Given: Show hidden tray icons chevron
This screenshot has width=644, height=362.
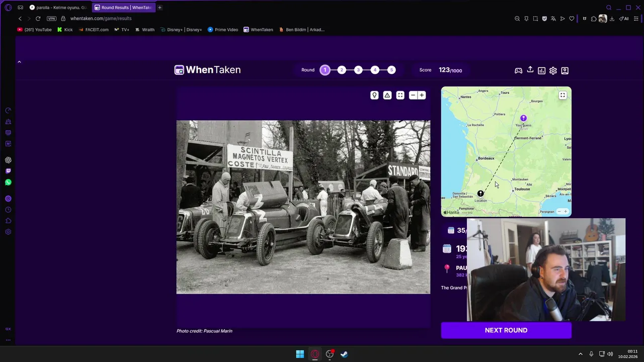Looking at the screenshot, I should point(580,354).
